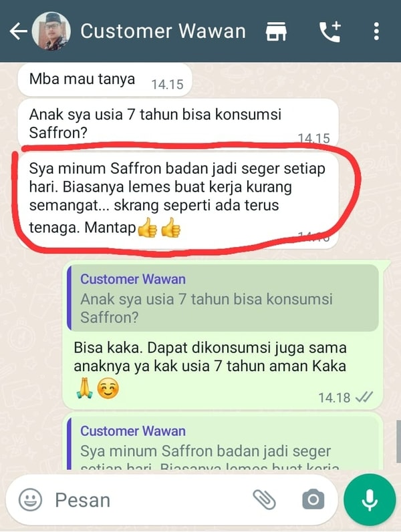The height and width of the screenshot is (532, 401).
Task: Tap the paperclip attachment icon
Action: pos(265,499)
